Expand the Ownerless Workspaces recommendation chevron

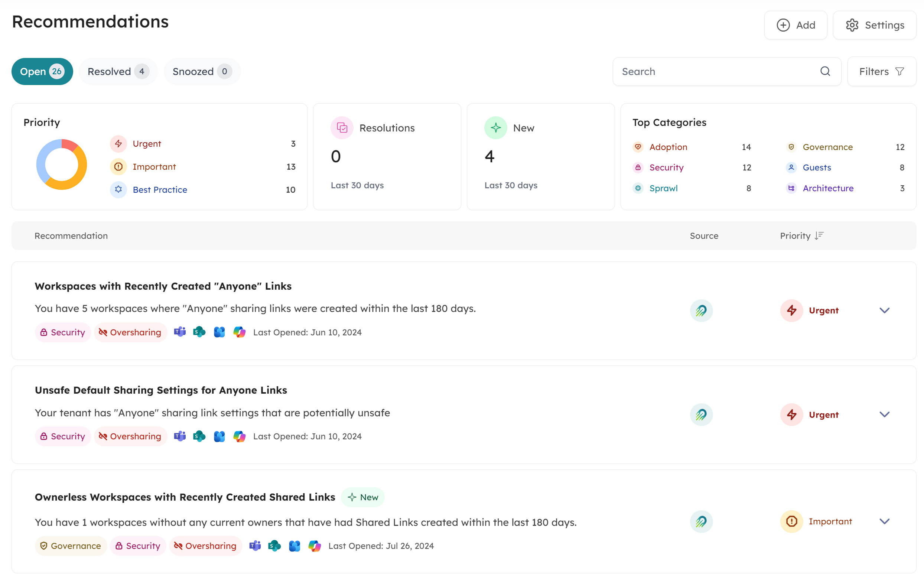point(884,521)
